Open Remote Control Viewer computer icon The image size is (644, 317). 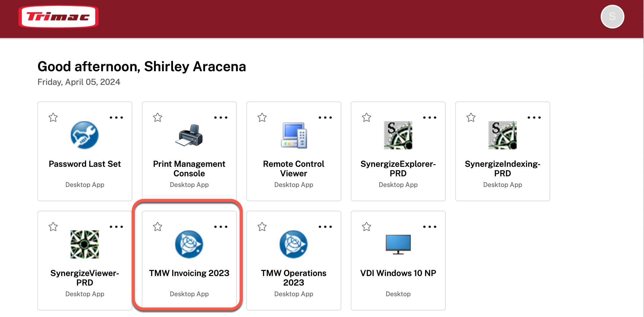coord(294,135)
